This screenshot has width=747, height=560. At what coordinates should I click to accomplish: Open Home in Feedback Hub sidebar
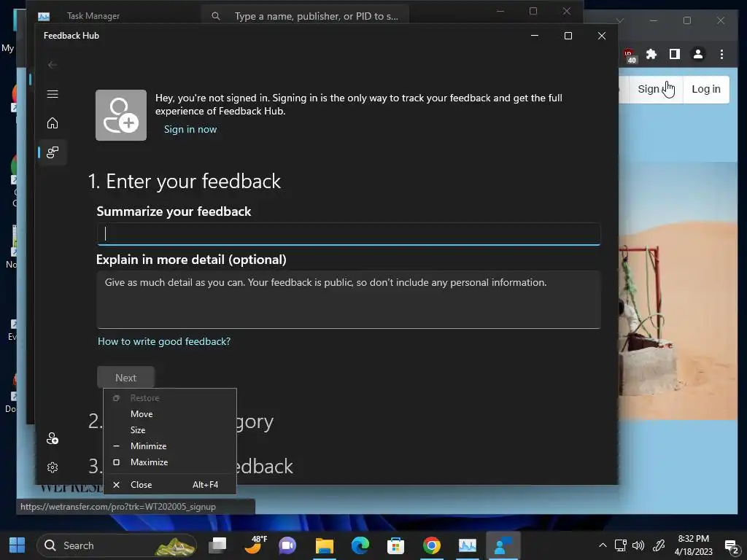(53, 123)
